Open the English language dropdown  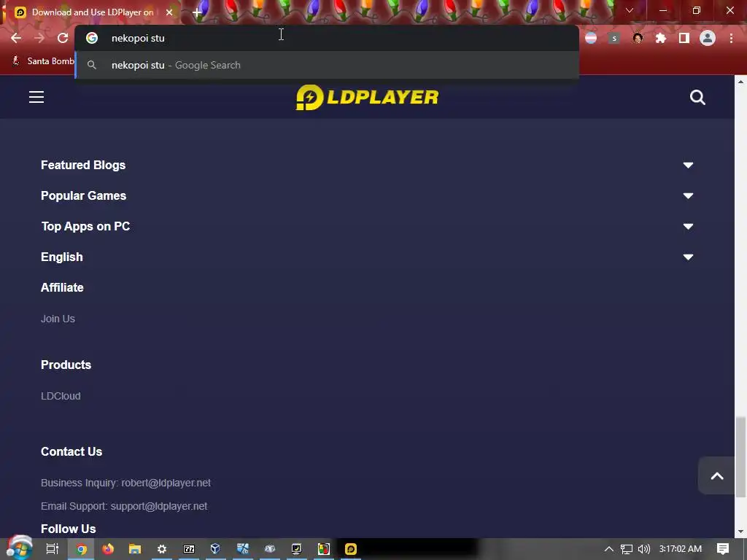pos(367,257)
